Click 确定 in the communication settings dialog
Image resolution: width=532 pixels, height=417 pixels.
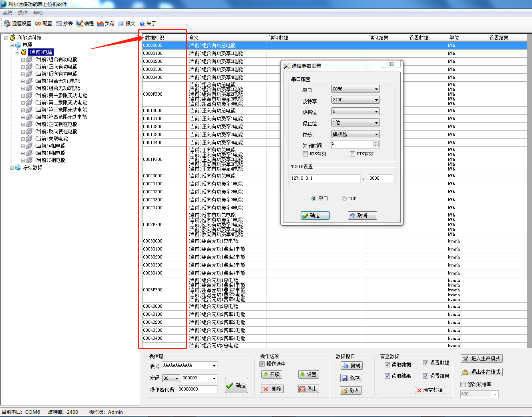pyautogui.click(x=315, y=216)
